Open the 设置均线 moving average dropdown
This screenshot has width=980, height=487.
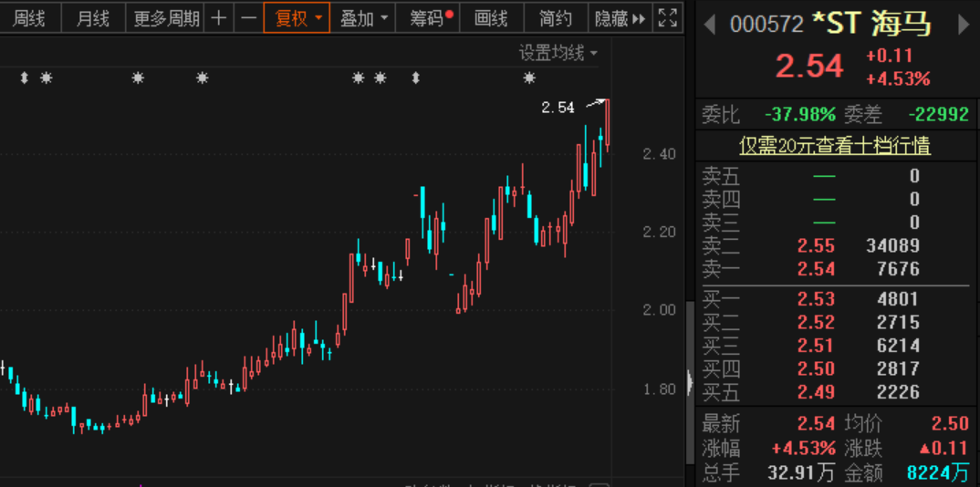tap(558, 53)
